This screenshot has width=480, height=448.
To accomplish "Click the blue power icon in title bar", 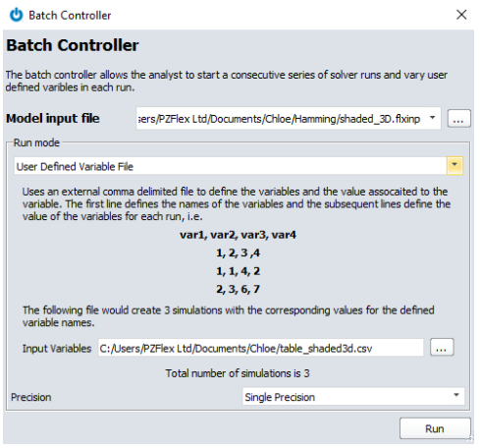I will coord(16,15).
